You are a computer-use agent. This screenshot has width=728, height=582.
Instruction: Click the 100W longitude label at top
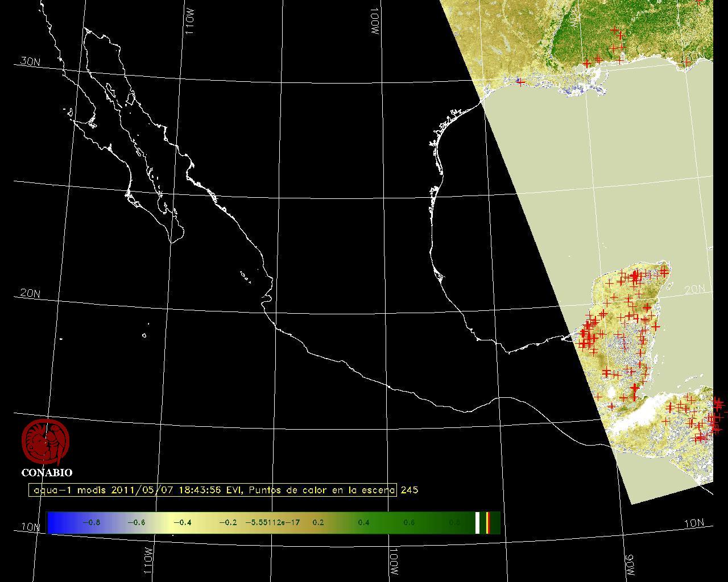click(x=374, y=22)
